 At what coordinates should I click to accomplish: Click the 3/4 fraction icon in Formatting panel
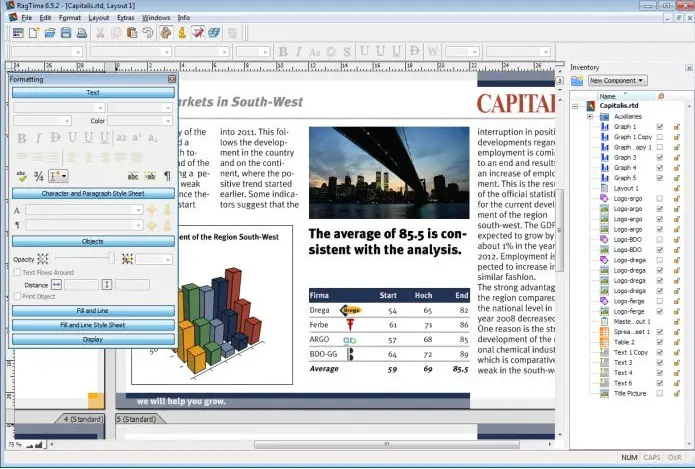coord(39,176)
